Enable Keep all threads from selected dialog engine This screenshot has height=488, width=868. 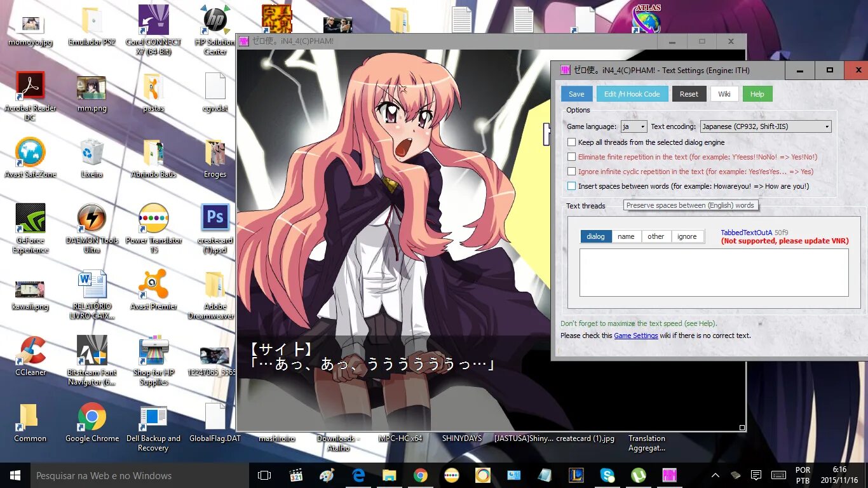tap(572, 142)
